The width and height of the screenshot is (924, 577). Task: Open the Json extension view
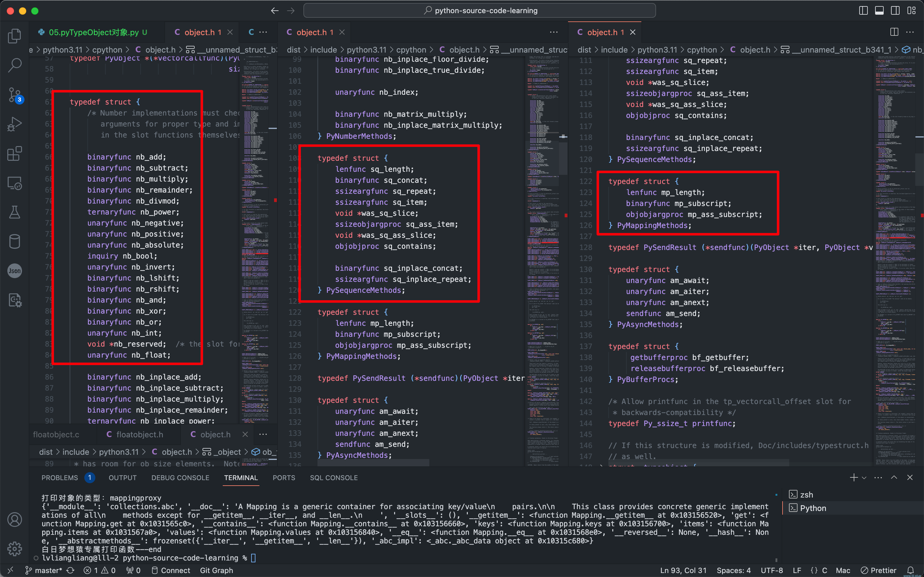click(x=14, y=271)
